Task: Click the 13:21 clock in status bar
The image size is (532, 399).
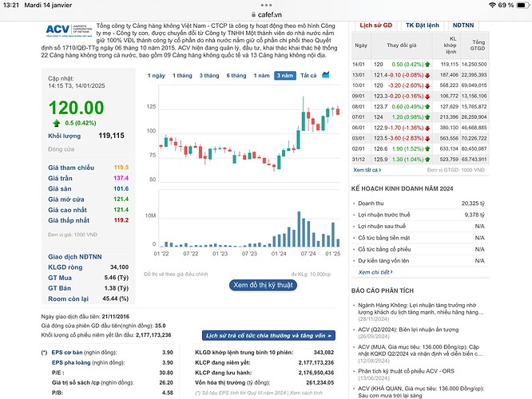Action: (x=11, y=5)
